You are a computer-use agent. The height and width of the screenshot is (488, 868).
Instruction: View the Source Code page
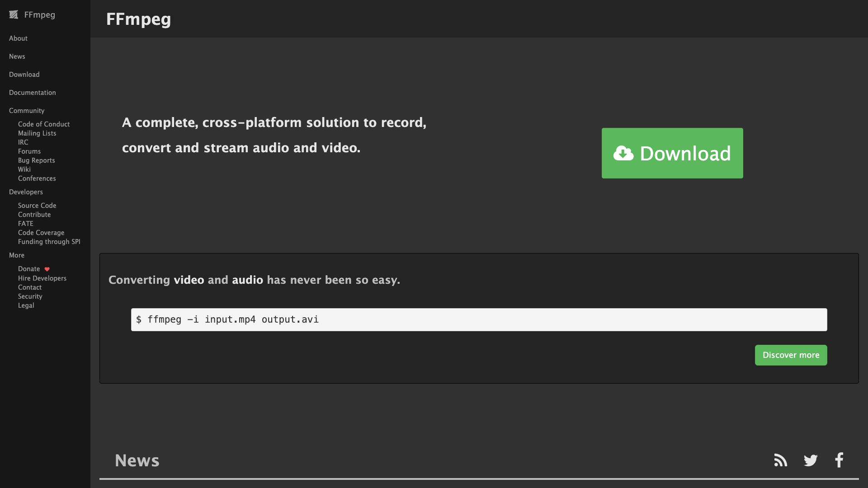tap(37, 205)
